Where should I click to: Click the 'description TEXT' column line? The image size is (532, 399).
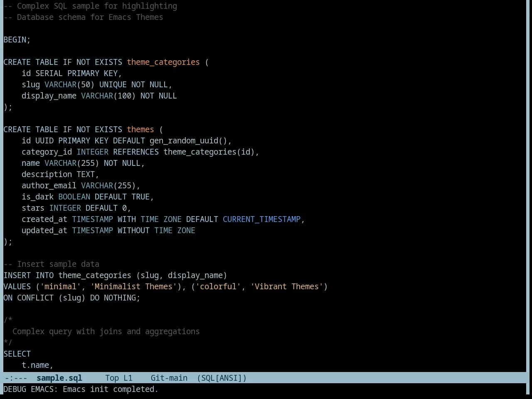(x=60, y=174)
